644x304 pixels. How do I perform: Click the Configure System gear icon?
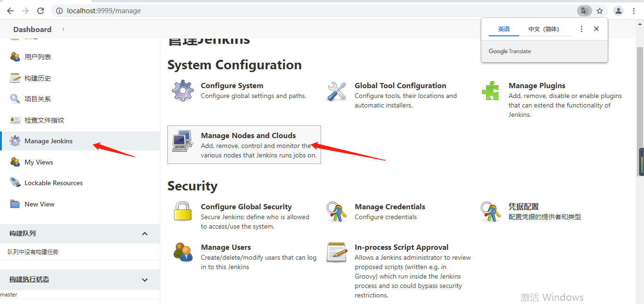[x=183, y=90]
